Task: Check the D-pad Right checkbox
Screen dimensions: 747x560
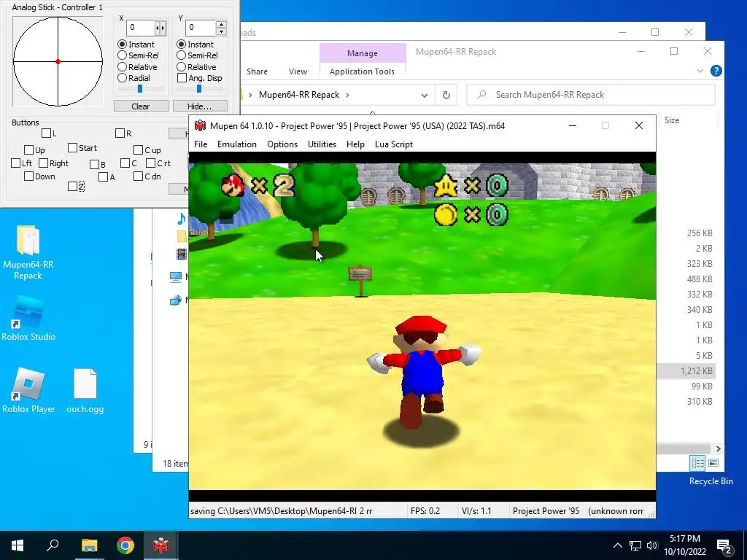Action: point(43,163)
